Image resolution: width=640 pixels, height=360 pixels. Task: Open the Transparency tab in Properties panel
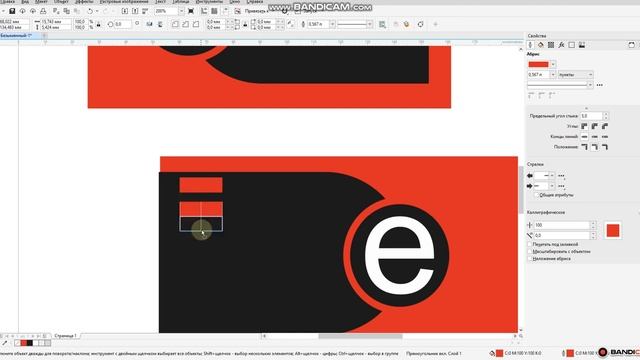pyautogui.click(x=551, y=45)
